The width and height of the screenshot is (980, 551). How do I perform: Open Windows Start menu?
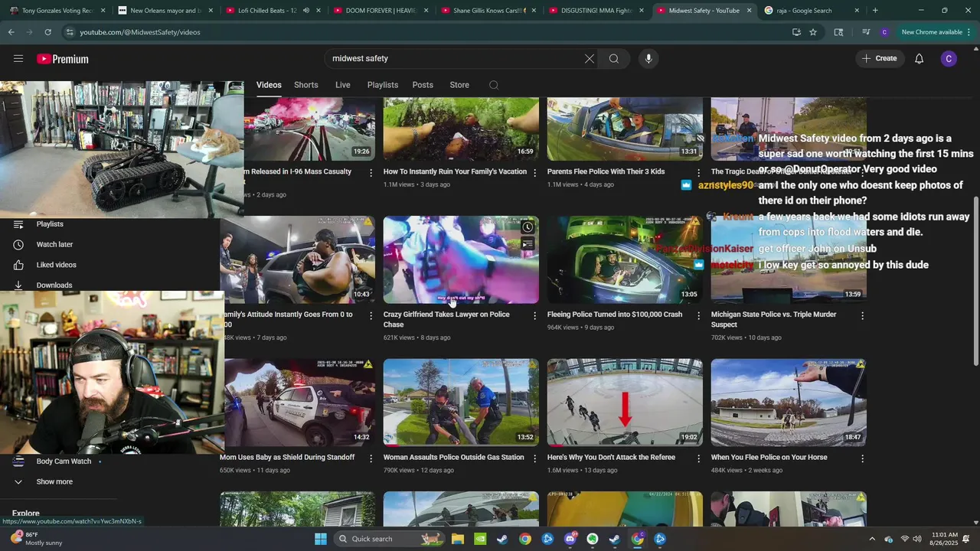(x=321, y=539)
